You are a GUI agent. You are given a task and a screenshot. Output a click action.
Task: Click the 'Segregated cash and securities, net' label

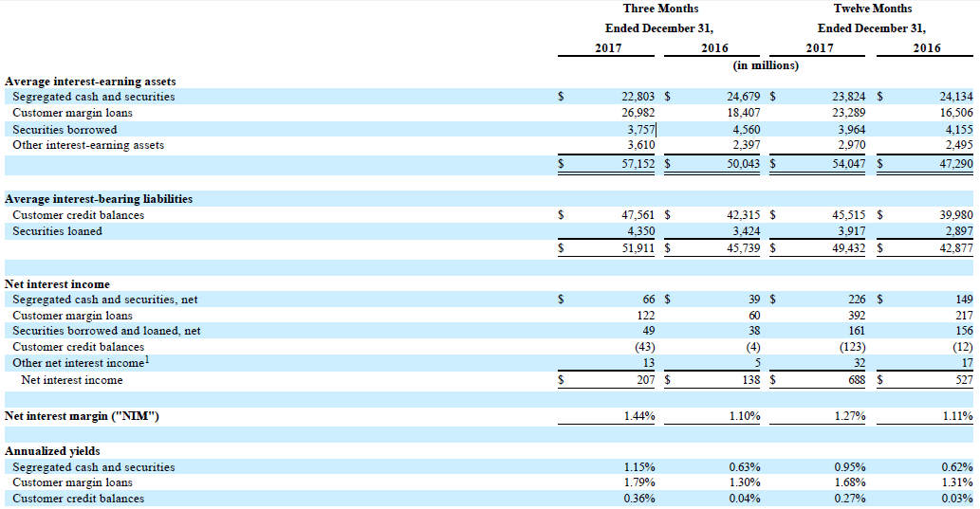click(x=105, y=300)
